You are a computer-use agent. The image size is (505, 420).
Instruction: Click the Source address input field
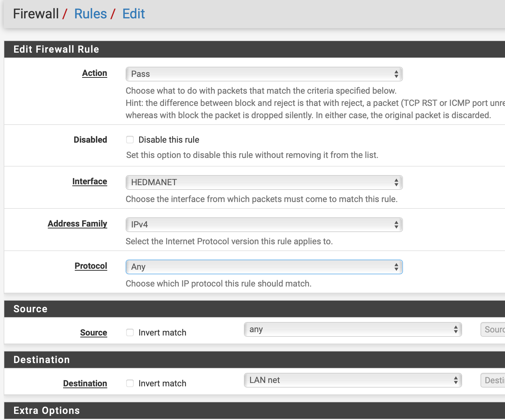point(493,330)
